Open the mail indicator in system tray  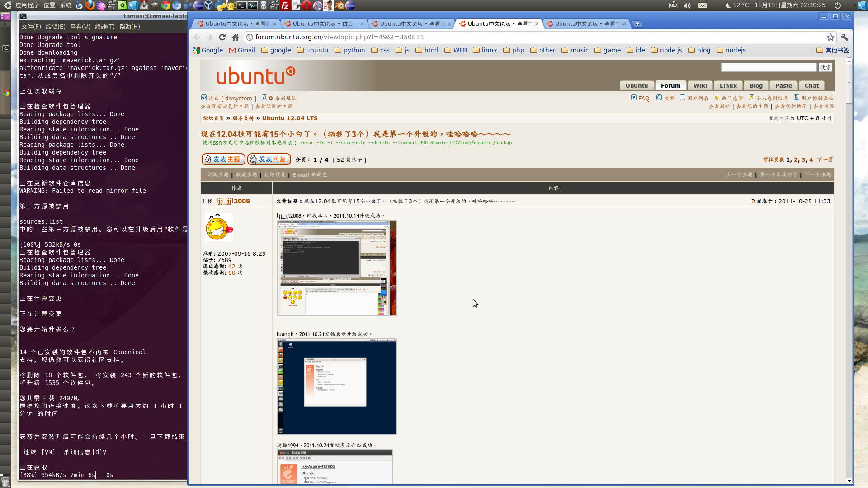click(703, 5)
